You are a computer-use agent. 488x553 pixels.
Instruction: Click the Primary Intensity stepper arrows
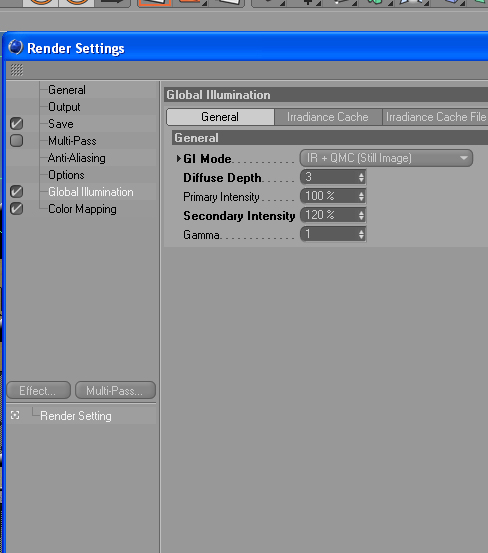(x=361, y=196)
